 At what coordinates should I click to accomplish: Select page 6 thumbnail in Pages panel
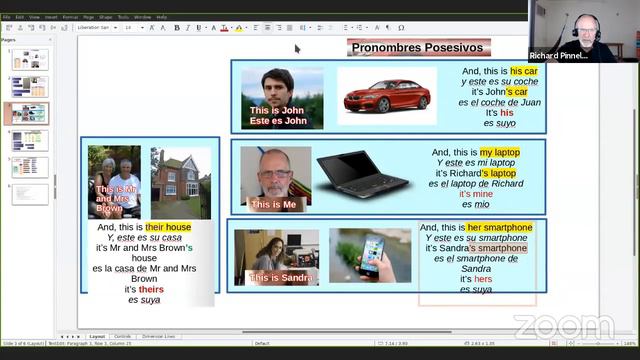coord(30,195)
